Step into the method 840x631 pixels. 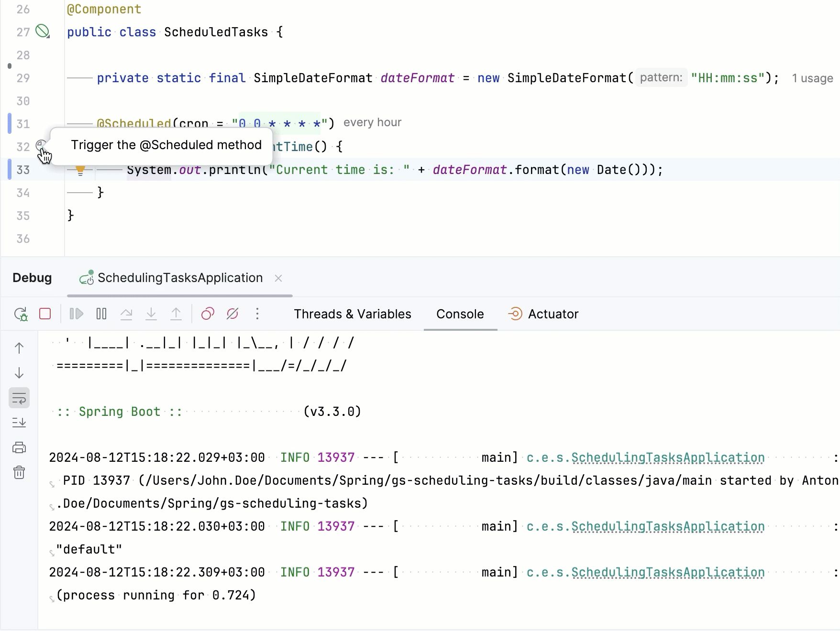[x=151, y=314]
